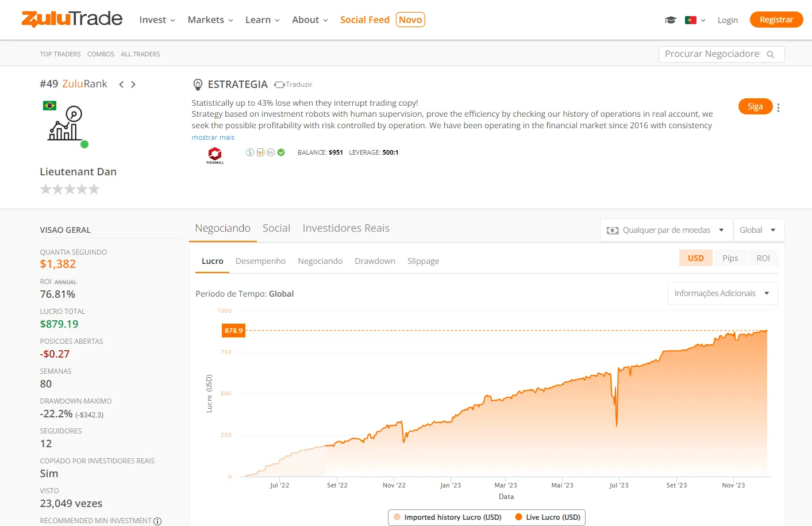Click the $879.19 Lucro Total value
This screenshot has height=526, width=812.
(x=59, y=324)
